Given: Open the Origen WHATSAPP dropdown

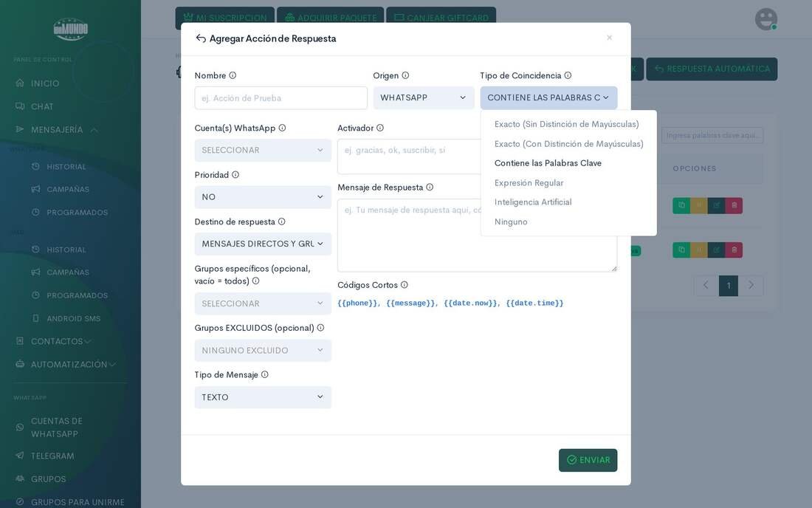Looking at the screenshot, I should pyautogui.click(x=424, y=97).
